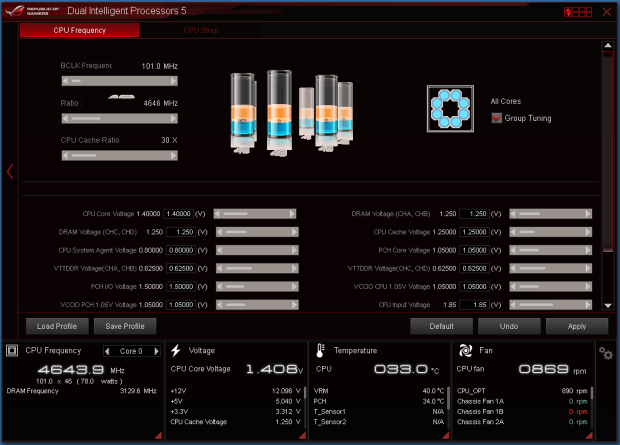Expand the left side panel arrow
Viewport: 620px width, 445px height.
tap(10, 172)
